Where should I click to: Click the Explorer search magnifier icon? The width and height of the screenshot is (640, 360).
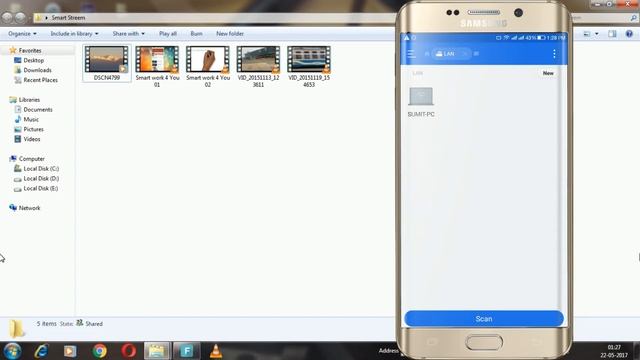tap(633, 18)
